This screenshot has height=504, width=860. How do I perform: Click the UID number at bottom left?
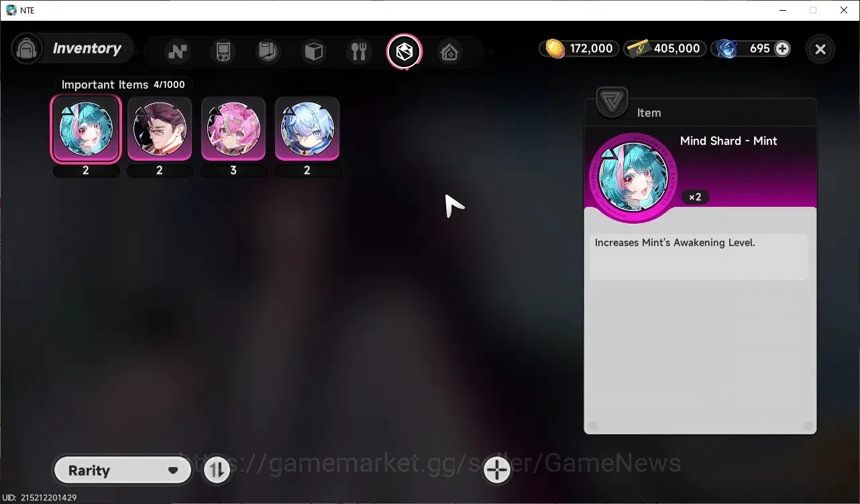pyautogui.click(x=39, y=498)
